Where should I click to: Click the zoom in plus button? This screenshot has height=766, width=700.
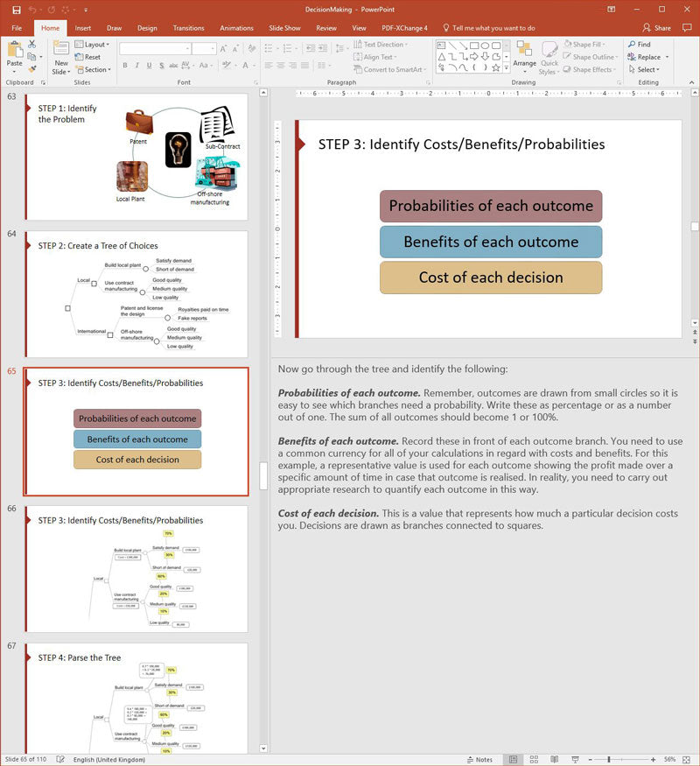(653, 760)
